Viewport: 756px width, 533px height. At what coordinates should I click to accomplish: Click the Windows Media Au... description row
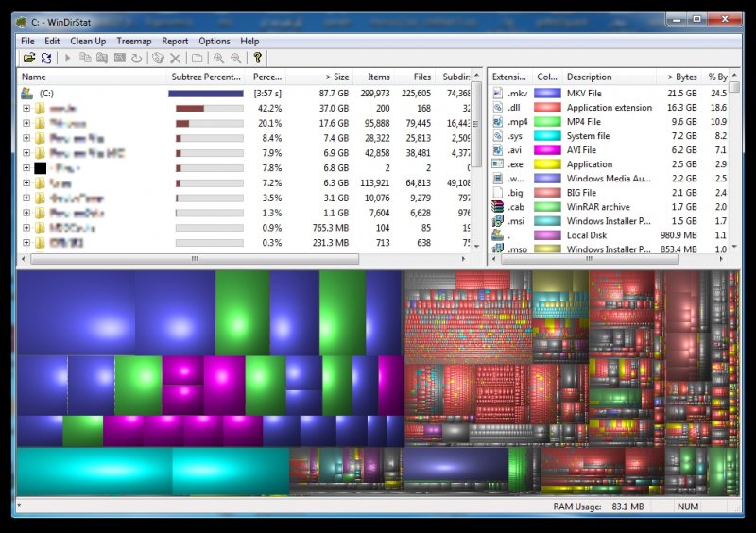point(609,179)
